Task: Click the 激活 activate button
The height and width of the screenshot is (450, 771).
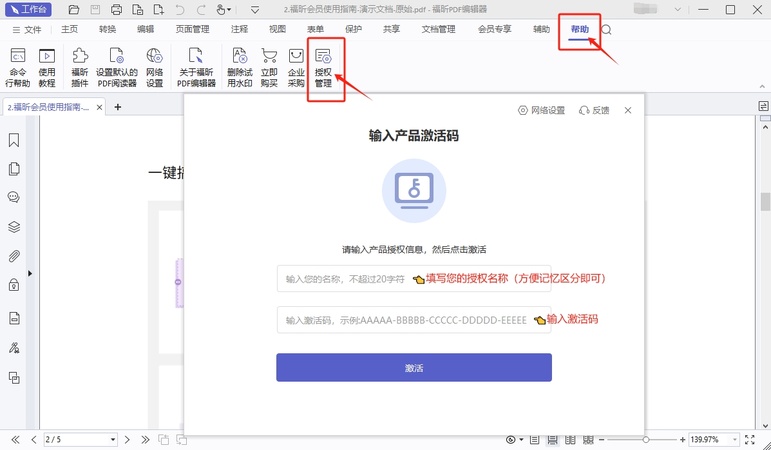Action: click(x=414, y=367)
